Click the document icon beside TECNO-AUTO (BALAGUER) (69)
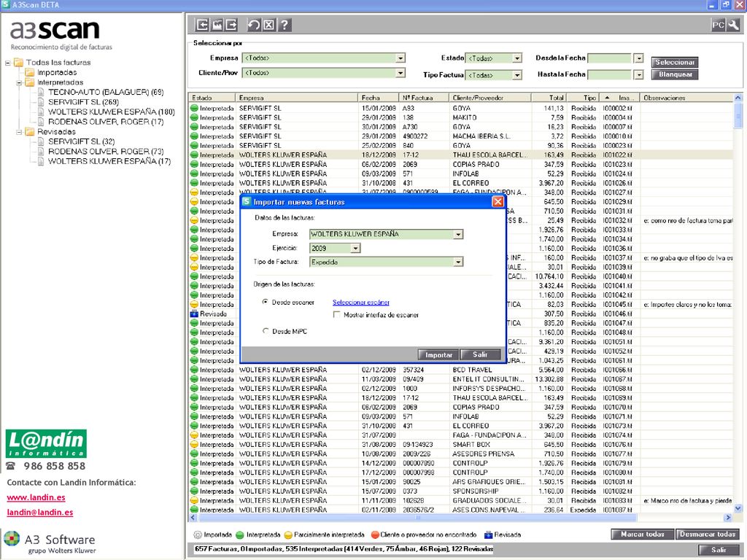747x560 pixels. pos(41,92)
